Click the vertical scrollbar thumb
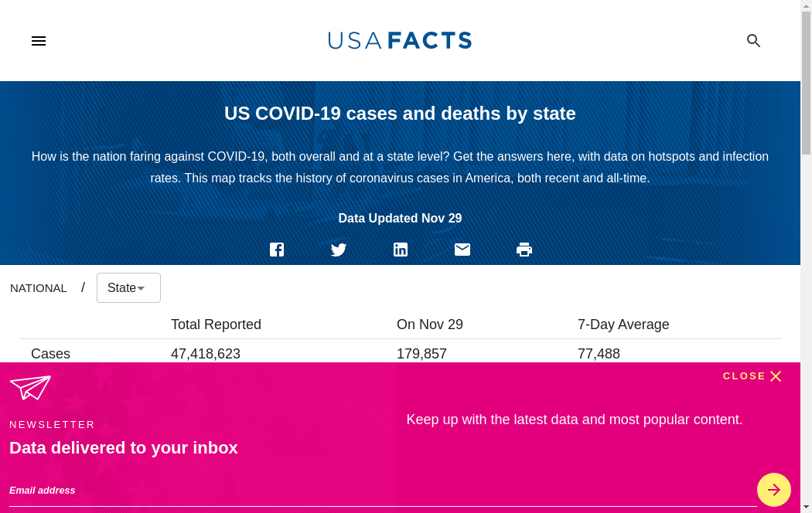This screenshot has height=513, width=812. point(806,77)
